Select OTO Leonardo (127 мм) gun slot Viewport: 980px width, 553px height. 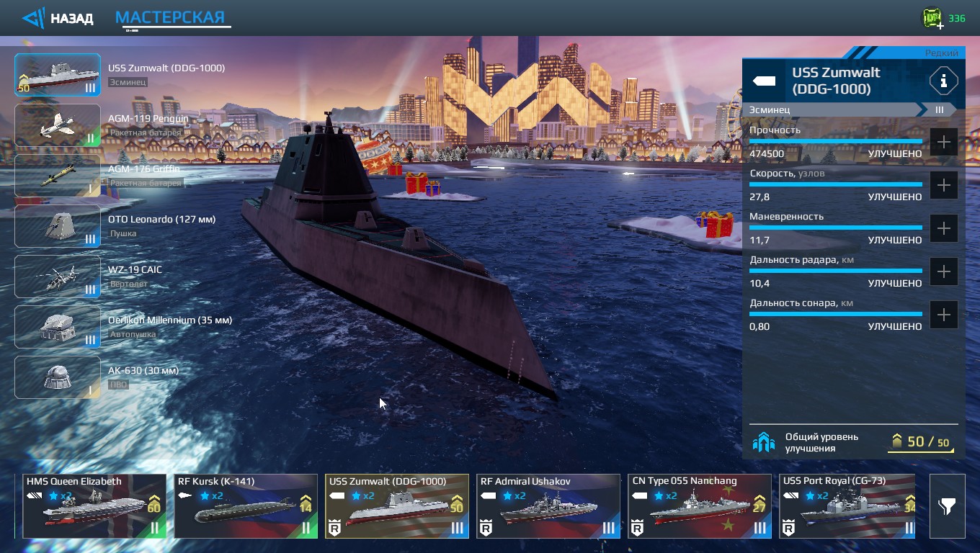[x=58, y=226]
